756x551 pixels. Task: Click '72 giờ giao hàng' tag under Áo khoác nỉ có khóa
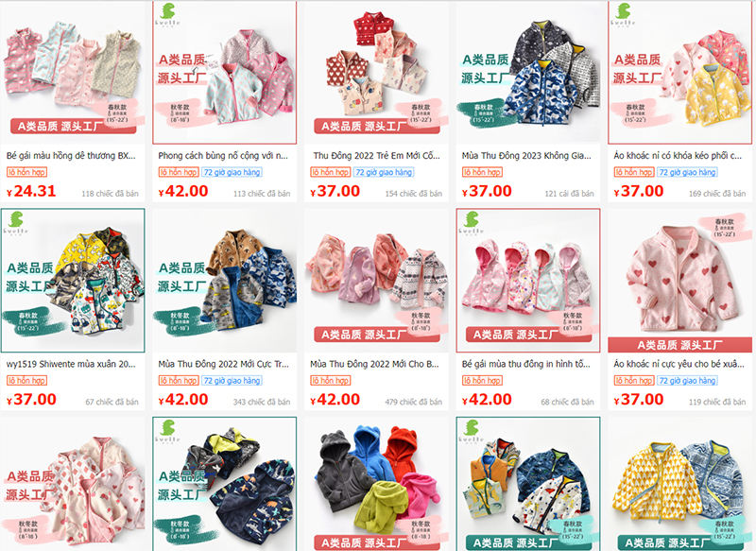click(687, 172)
